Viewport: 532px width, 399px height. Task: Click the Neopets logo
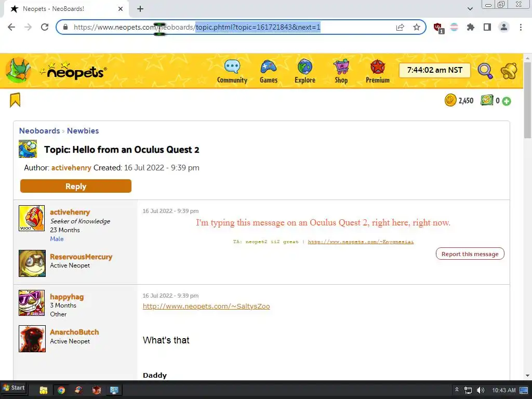click(73, 70)
